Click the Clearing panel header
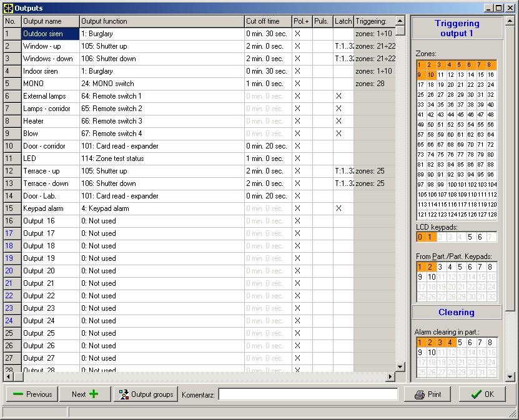519x420 pixels. 457,313
